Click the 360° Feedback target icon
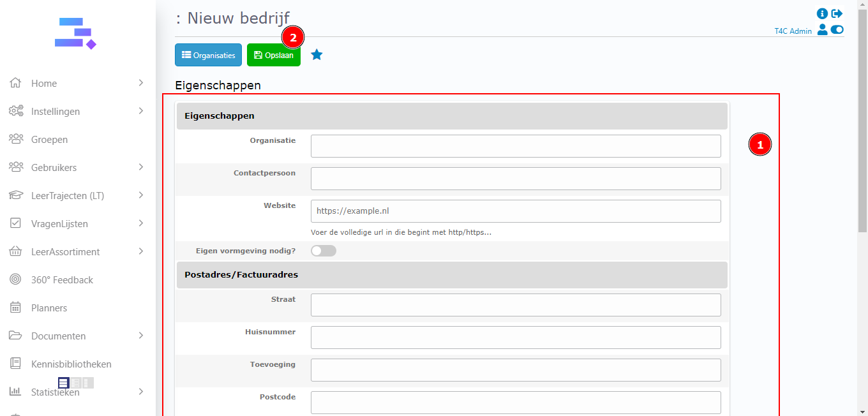The image size is (868, 416). tap(16, 279)
